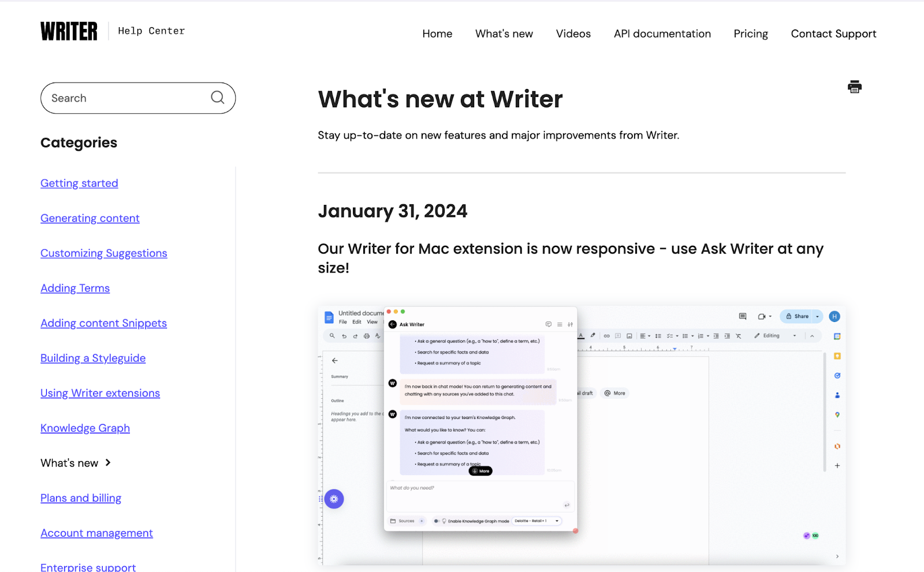Open the Getting started category link
This screenshot has height=572, width=924.
[x=79, y=183]
